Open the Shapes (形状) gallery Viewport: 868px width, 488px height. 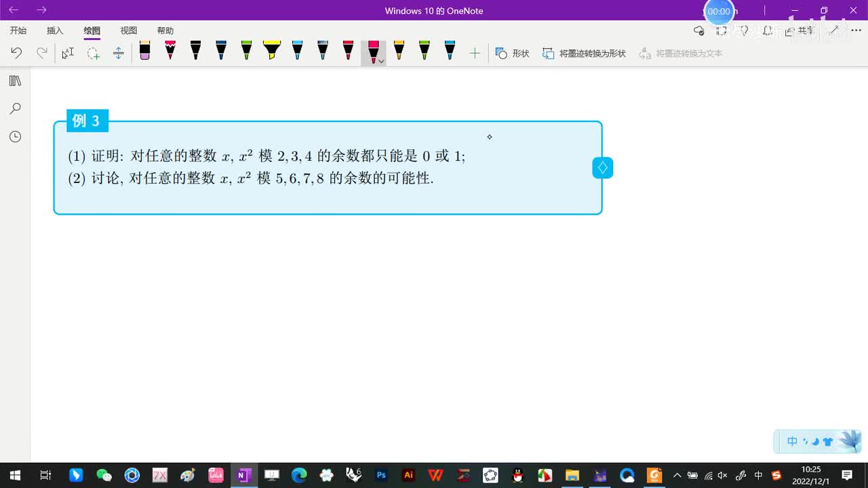[x=512, y=53]
